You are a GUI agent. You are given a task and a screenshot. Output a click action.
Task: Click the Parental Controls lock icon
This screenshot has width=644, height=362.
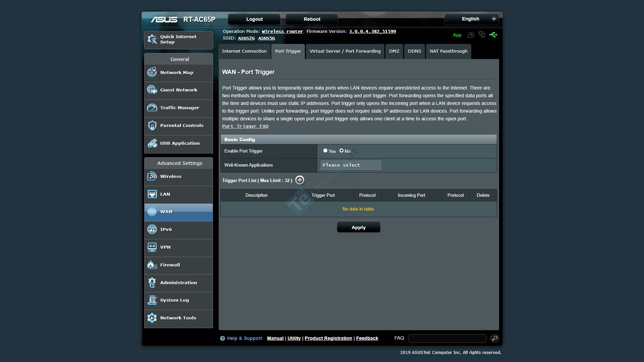152,125
